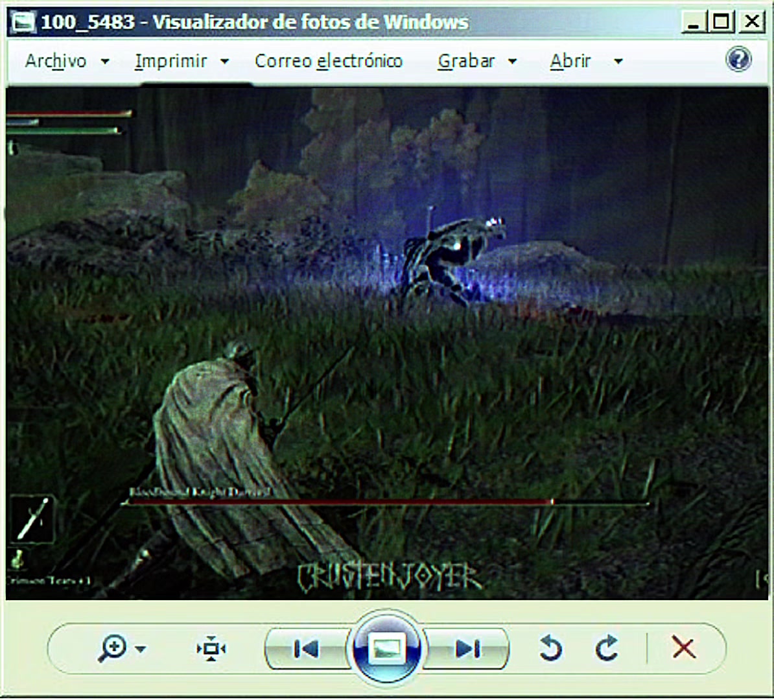774x700 pixels.
Task: Click the displayed game screenshot image
Action: pyautogui.click(x=387, y=344)
